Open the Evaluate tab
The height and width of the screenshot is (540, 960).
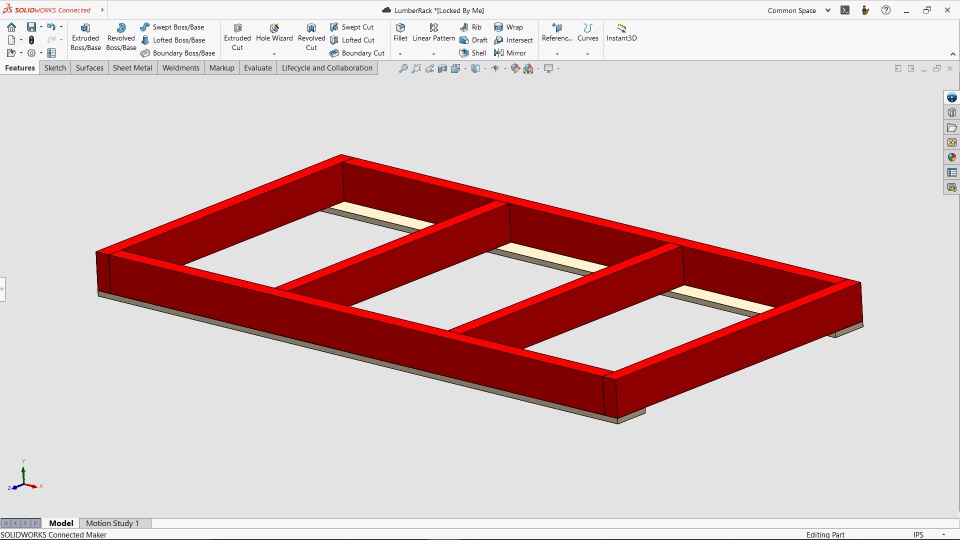coord(258,68)
